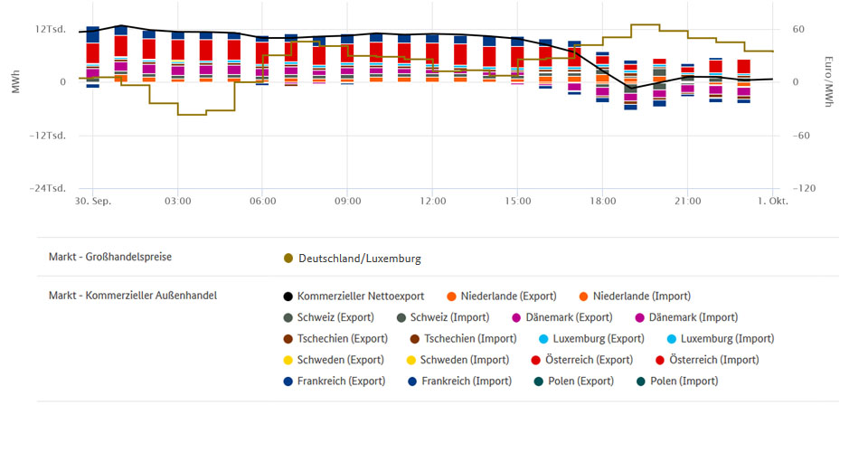Toggle Dänemark (Export) legend item
Image resolution: width=868 pixels, height=452 pixels.
[x=562, y=317]
